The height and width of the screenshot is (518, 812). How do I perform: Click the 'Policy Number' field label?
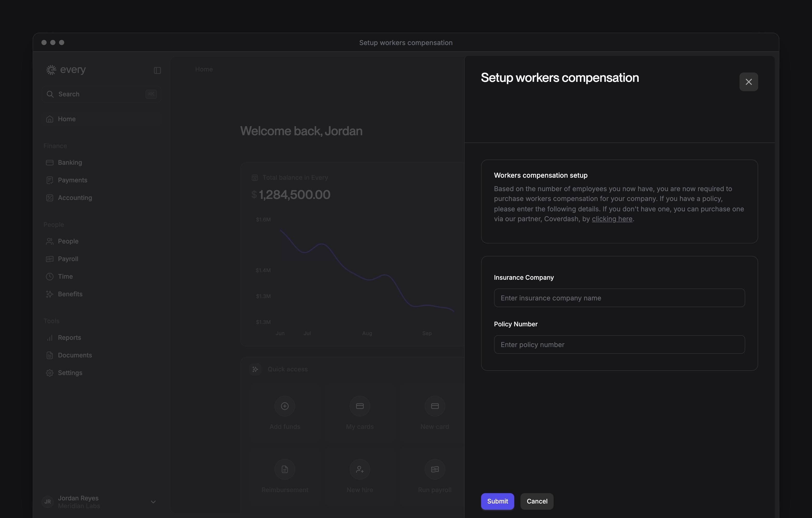(x=516, y=324)
